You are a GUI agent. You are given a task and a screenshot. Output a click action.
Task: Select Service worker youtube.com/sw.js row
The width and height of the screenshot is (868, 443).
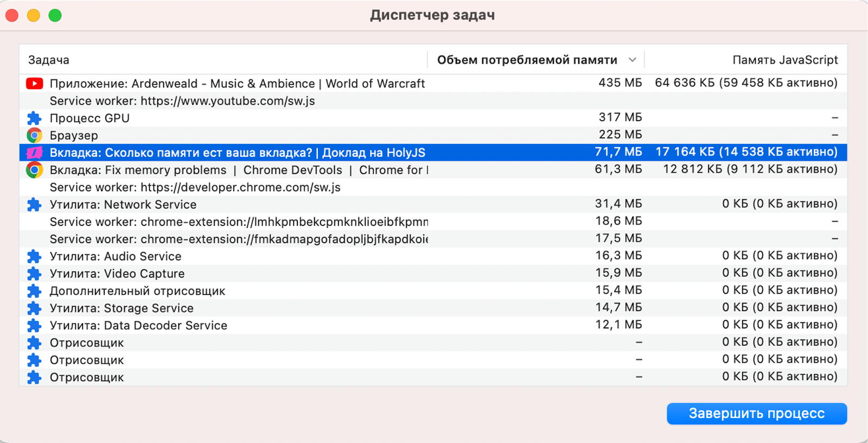tap(433, 100)
